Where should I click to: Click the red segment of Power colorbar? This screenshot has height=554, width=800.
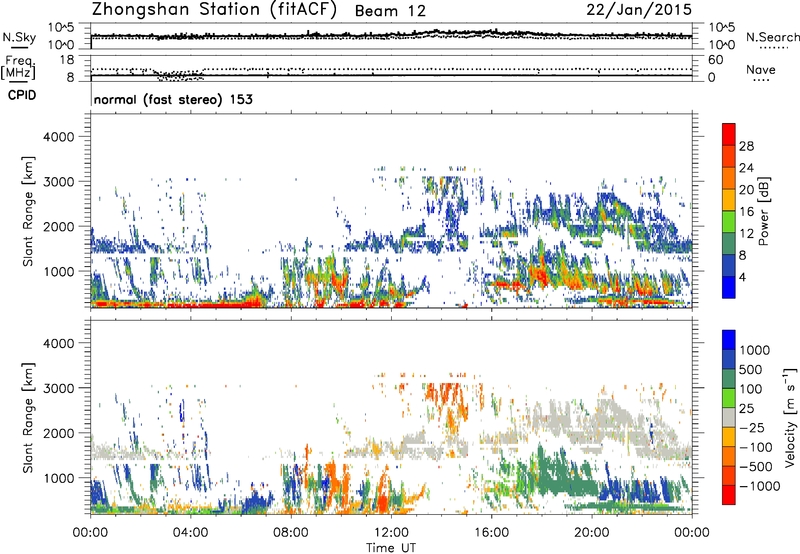click(729, 134)
